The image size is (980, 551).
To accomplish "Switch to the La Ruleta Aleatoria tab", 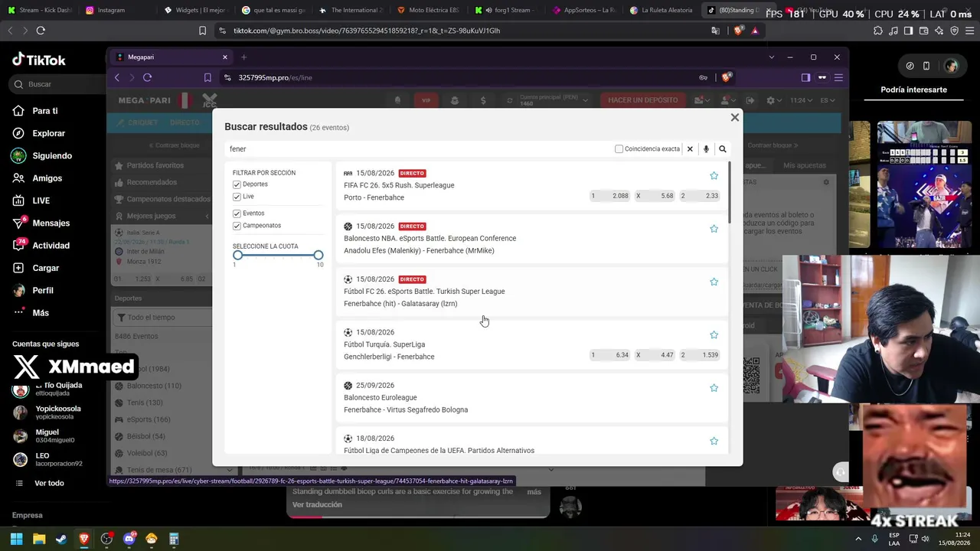I will (x=660, y=10).
